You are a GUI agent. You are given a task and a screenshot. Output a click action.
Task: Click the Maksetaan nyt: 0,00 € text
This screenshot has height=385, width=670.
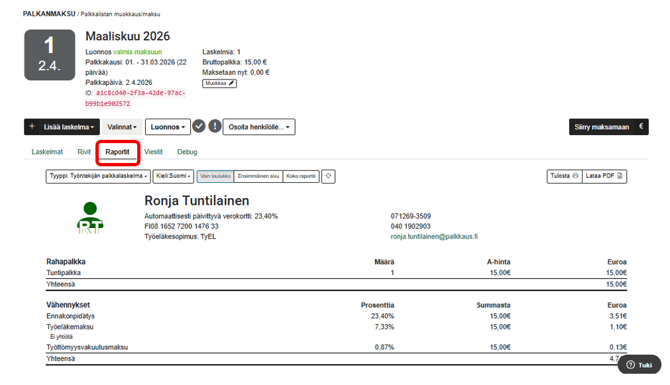pos(236,72)
